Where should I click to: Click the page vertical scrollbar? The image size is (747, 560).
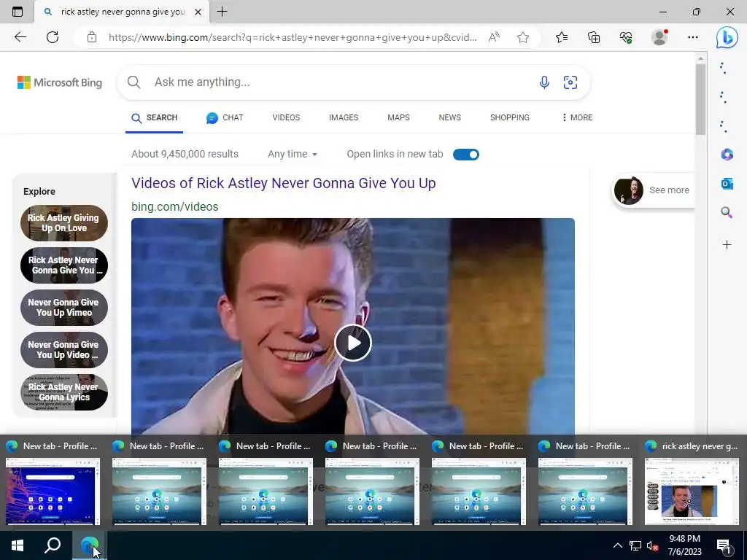[700, 99]
